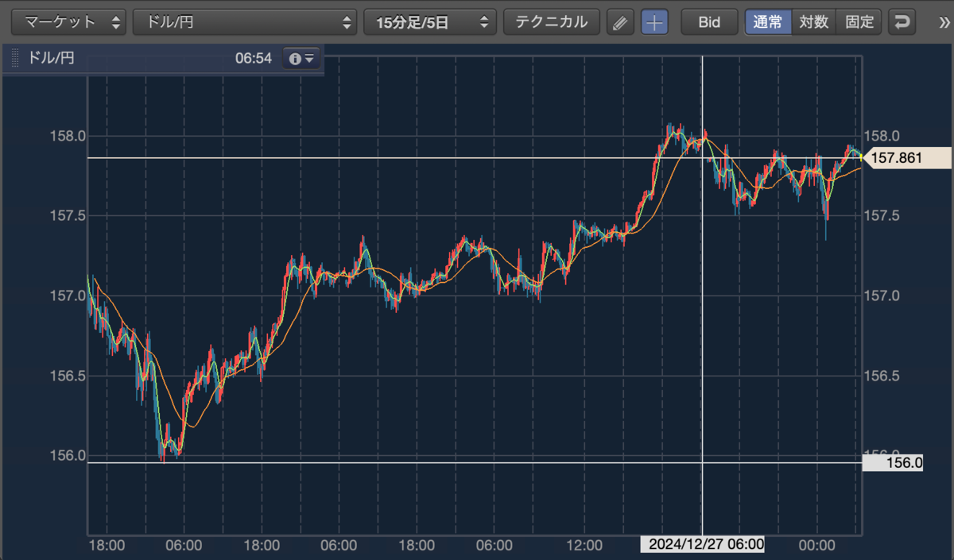
Task: Switch chart to 対数 scale
Action: click(813, 22)
